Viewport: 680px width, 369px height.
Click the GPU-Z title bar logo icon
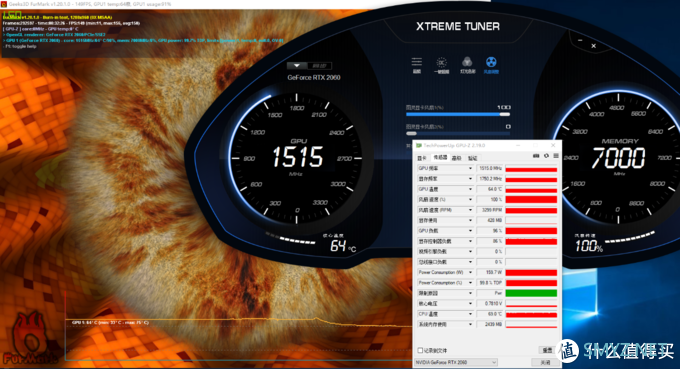[419, 145]
